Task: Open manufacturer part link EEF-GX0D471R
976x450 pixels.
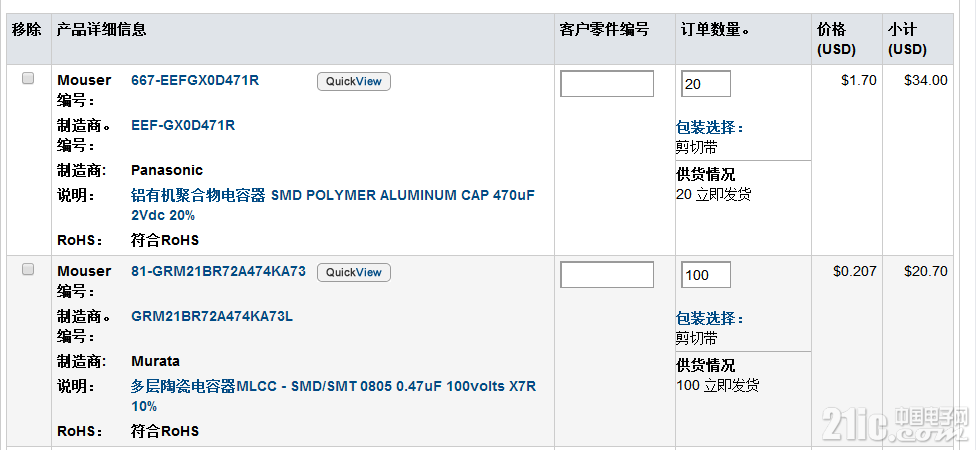Action: tap(183, 125)
